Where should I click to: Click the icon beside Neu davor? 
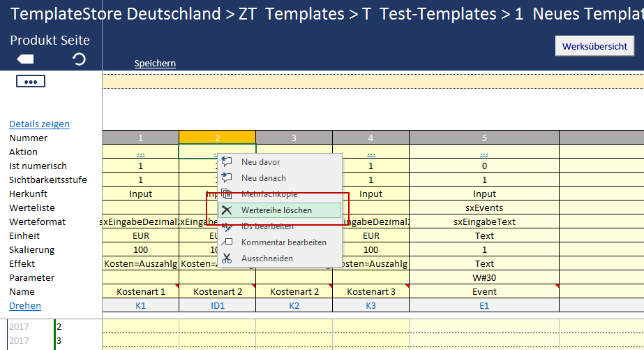pos(226,162)
